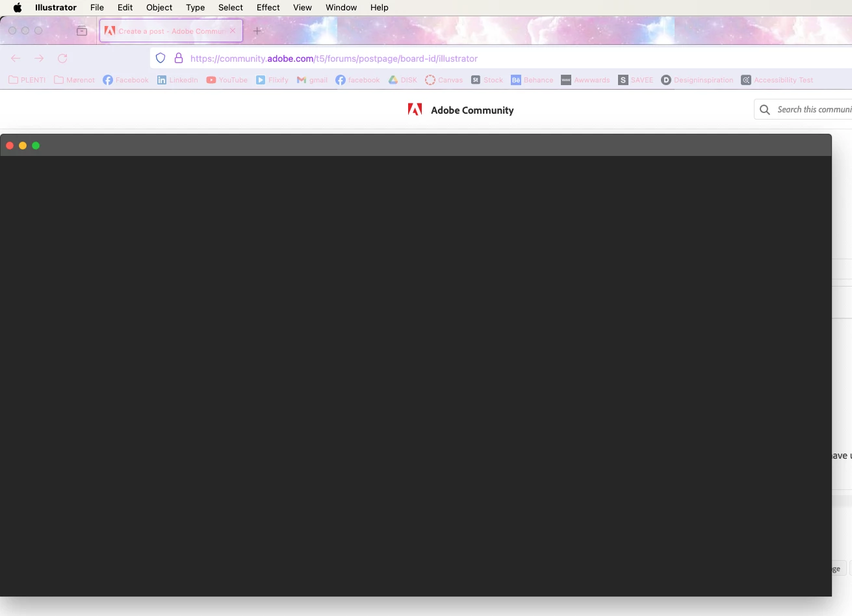The image size is (852, 616).
Task: Open the Designinspiration bookmark
Action: 697,80
